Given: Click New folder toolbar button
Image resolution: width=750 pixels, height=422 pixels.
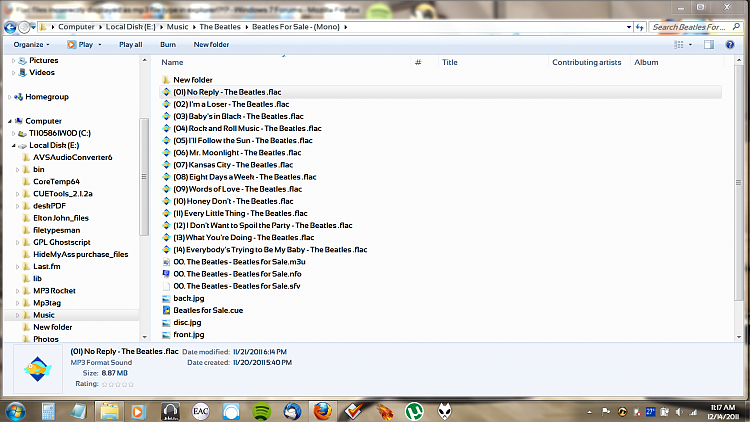Looking at the screenshot, I should pyautogui.click(x=211, y=44).
